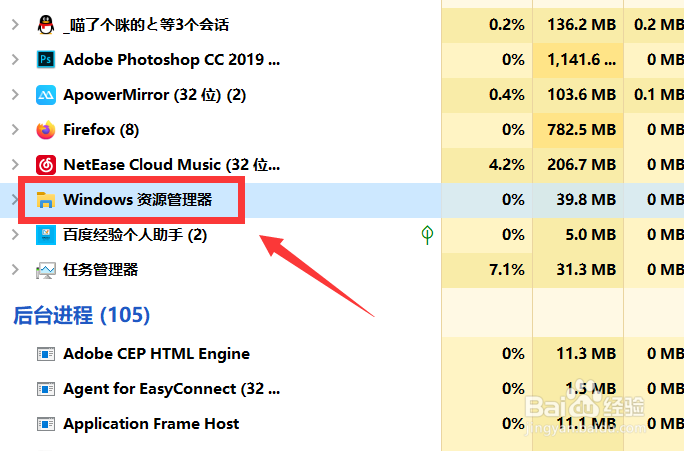The height and width of the screenshot is (452, 684).
Task: Click the 任务管理器 process icon
Action: click(x=45, y=270)
